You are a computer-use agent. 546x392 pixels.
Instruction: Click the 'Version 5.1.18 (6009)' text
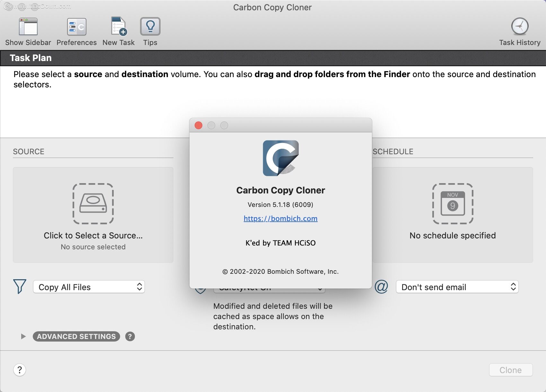click(280, 205)
